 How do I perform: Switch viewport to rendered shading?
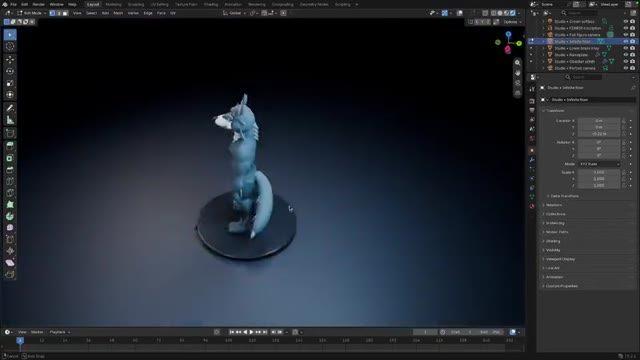[513, 13]
